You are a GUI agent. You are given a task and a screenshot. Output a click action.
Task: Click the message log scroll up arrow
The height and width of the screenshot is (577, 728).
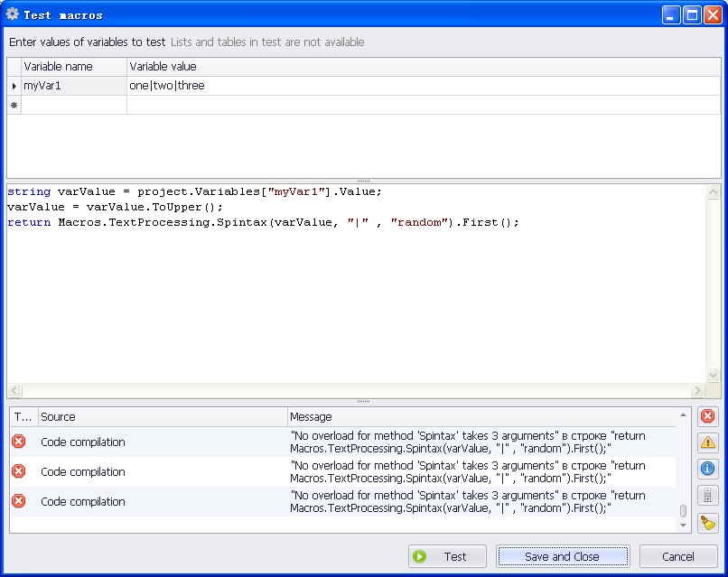[x=683, y=415]
